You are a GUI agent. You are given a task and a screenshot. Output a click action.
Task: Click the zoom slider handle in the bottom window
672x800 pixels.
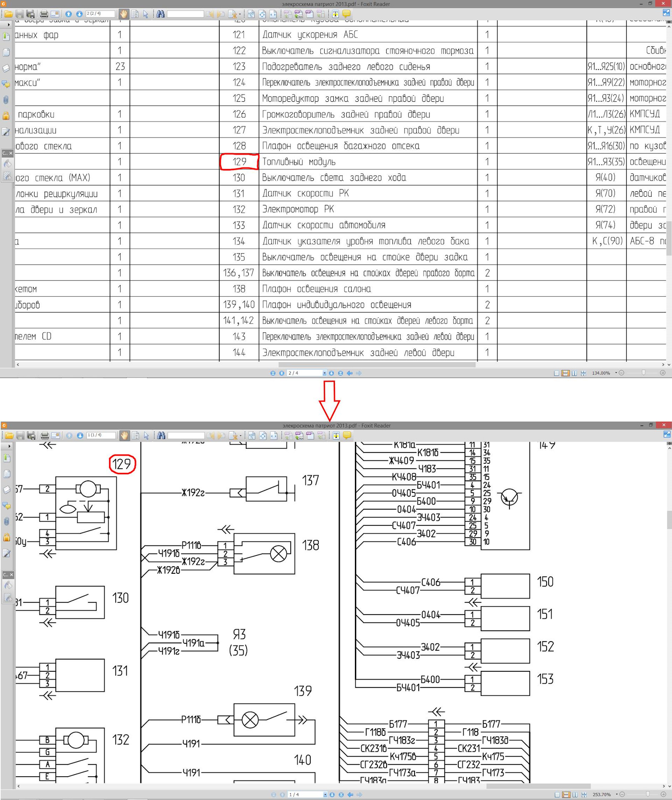coord(648,794)
